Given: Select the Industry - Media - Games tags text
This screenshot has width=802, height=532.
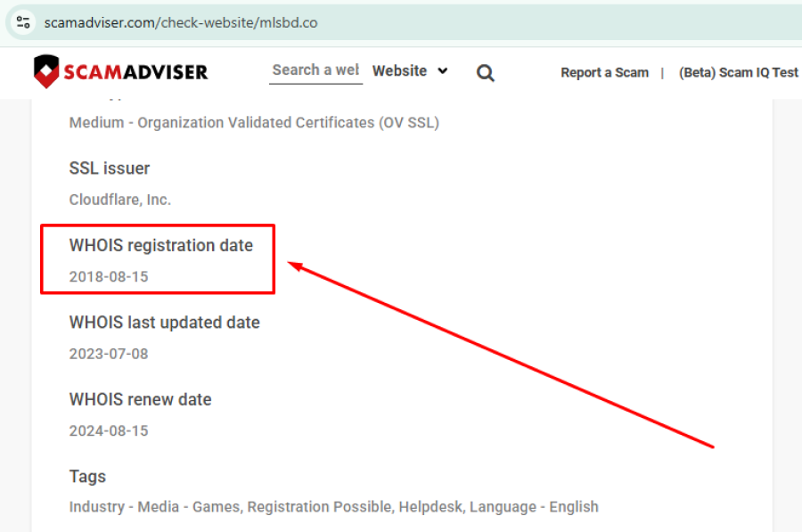Looking at the screenshot, I should (x=333, y=507).
